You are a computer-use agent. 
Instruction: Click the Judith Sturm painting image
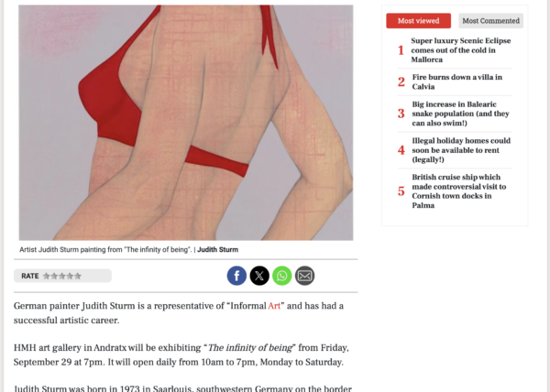coord(186,123)
